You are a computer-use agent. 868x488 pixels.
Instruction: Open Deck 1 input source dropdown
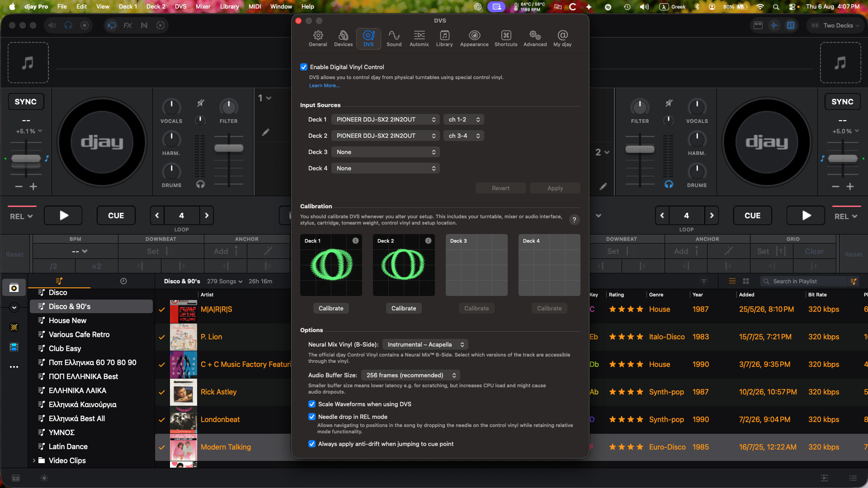pyautogui.click(x=386, y=119)
